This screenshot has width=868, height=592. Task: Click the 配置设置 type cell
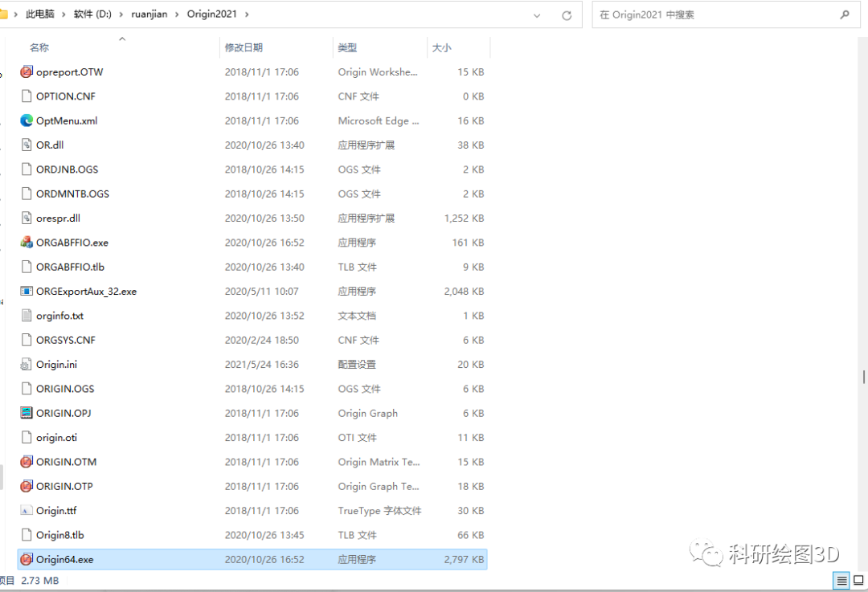coord(357,364)
